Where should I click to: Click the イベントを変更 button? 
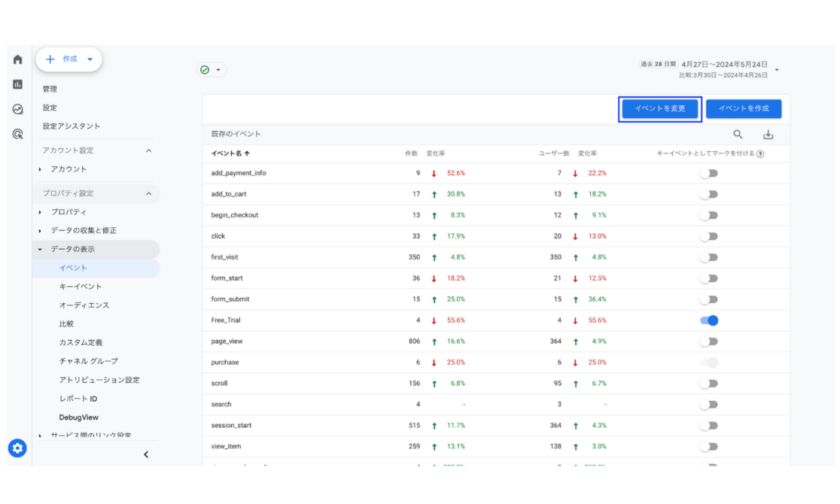tap(660, 109)
